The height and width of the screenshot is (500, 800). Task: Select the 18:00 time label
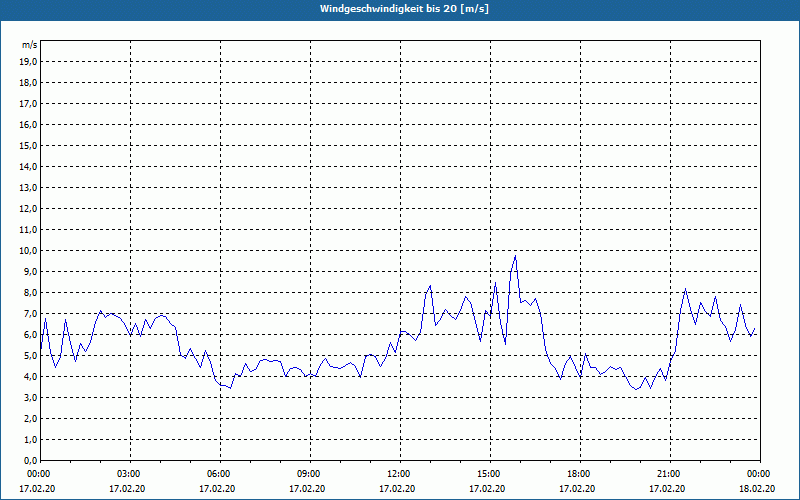[x=580, y=474]
